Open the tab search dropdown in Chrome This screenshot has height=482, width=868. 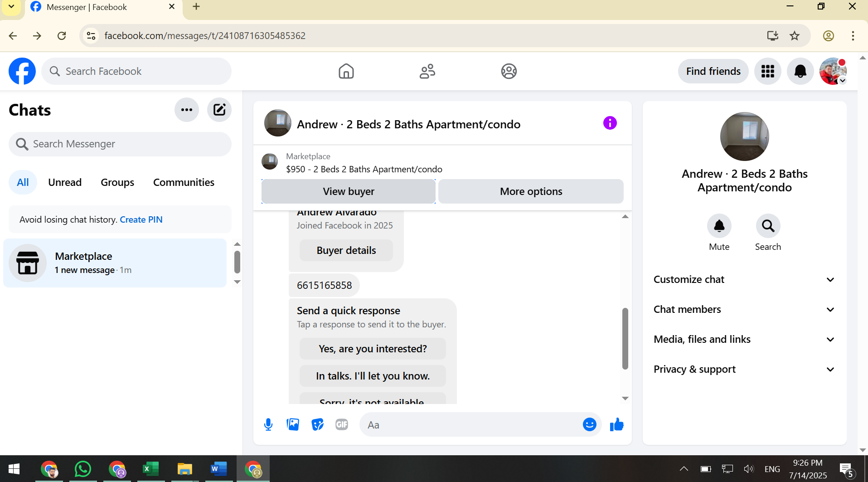[11, 7]
